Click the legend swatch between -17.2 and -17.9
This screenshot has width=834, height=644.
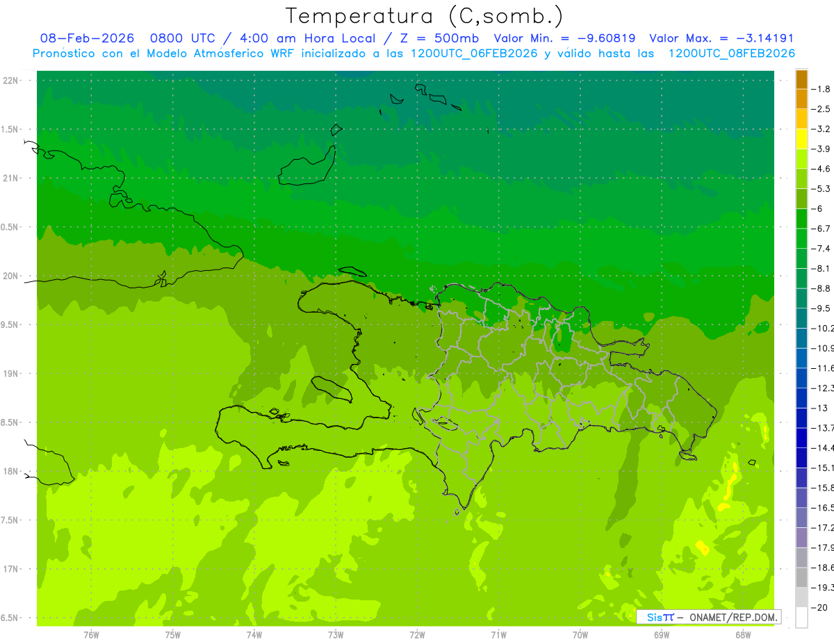801,538
